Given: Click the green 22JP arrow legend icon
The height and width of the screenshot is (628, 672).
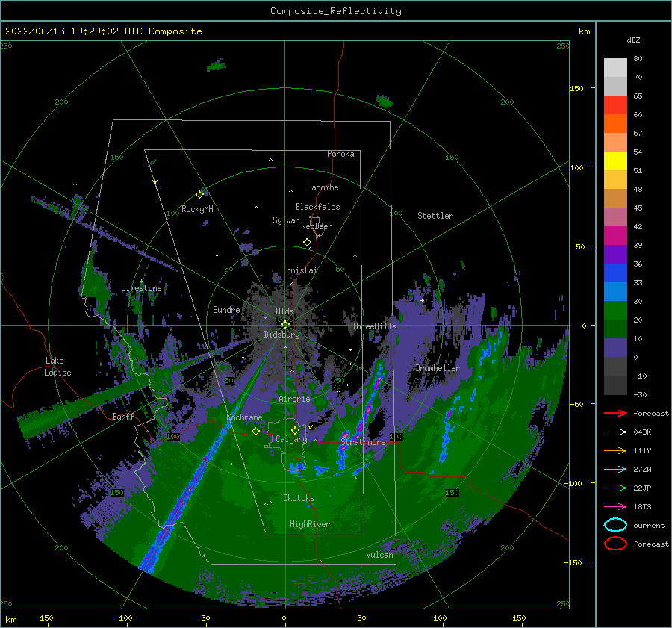Looking at the screenshot, I should click(x=615, y=488).
